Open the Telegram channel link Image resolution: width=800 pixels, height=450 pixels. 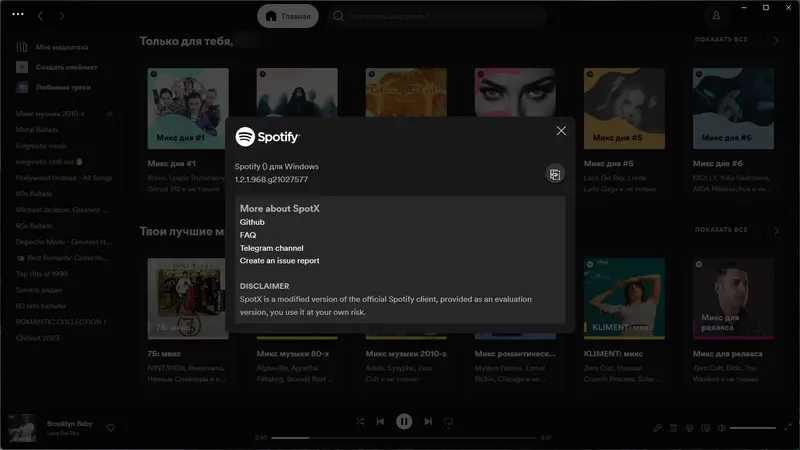point(271,248)
